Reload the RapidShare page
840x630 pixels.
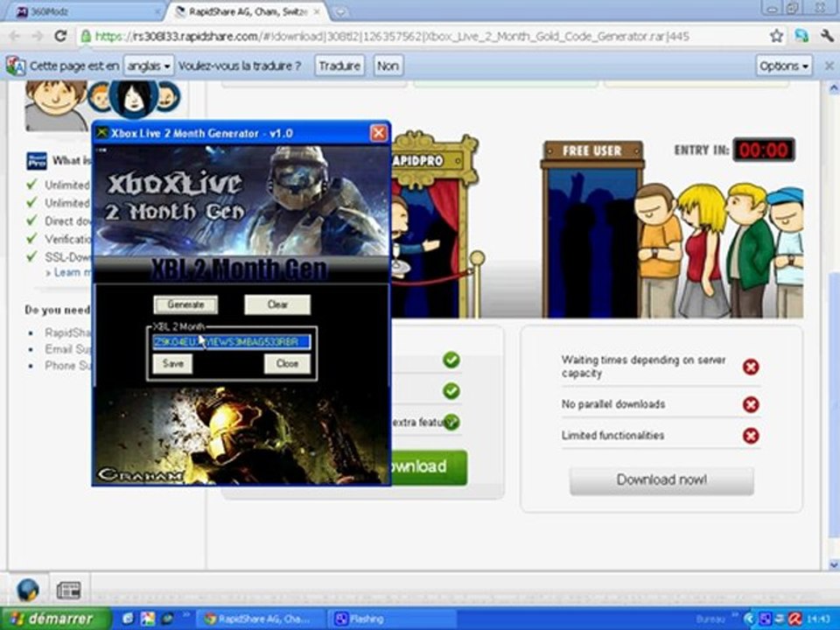[60, 37]
